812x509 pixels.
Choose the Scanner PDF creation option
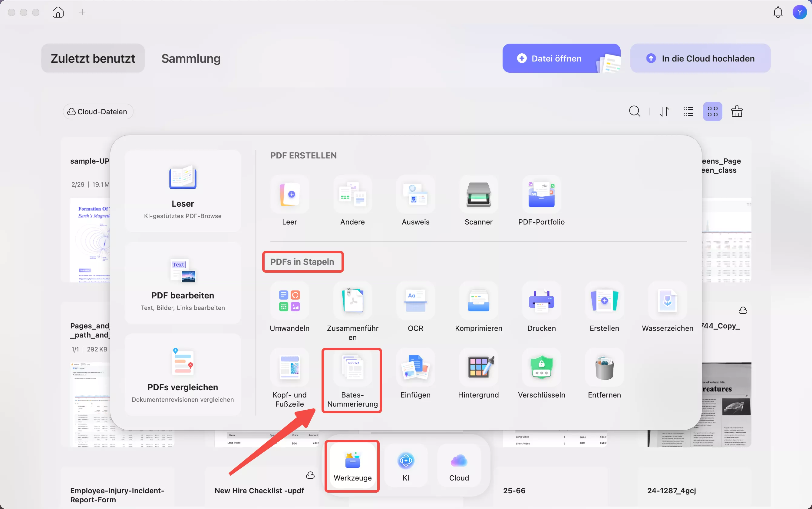tap(478, 195)
